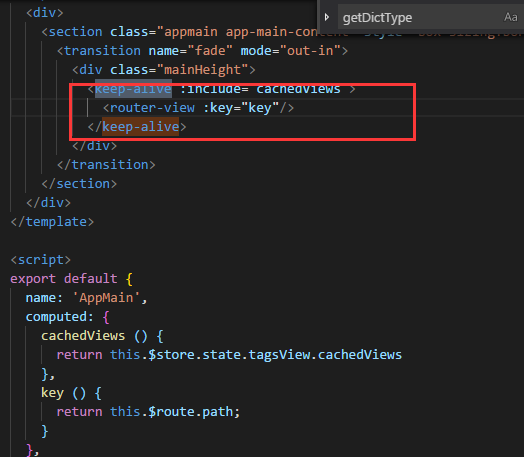Screen dimensions: 524x457
Task: Click 'this.$store.state.tagsView.cachedViews' return line
Action: click(229, 355)
